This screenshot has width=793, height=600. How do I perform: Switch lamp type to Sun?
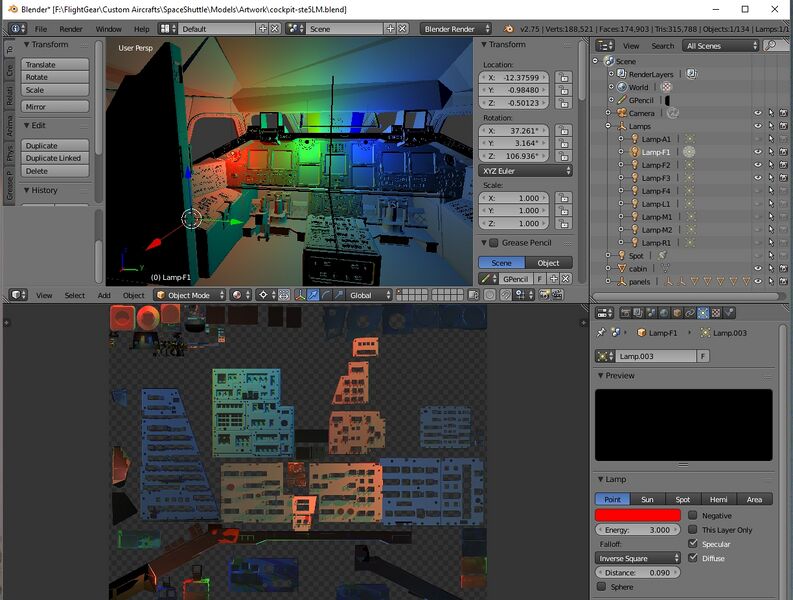coord(647,499)
